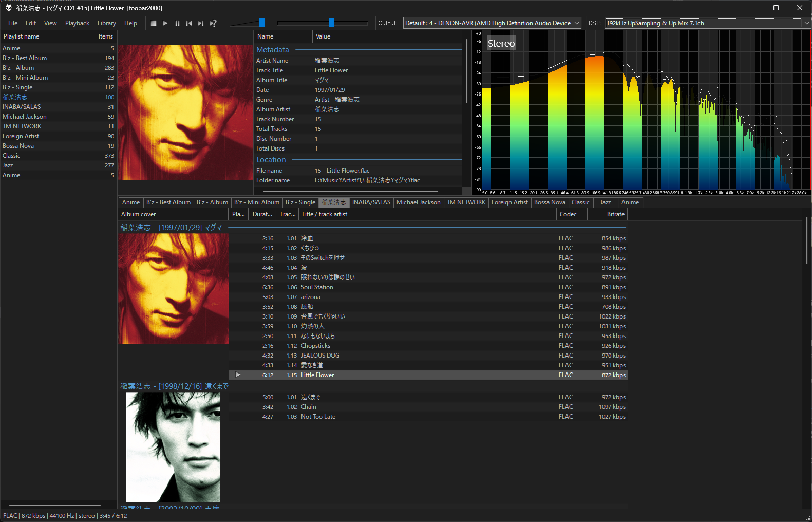The width and height of the screenshot is (812, 522).
Task: Select Foreign Artist playlist in left list
Action: click(x=58, y=136)
